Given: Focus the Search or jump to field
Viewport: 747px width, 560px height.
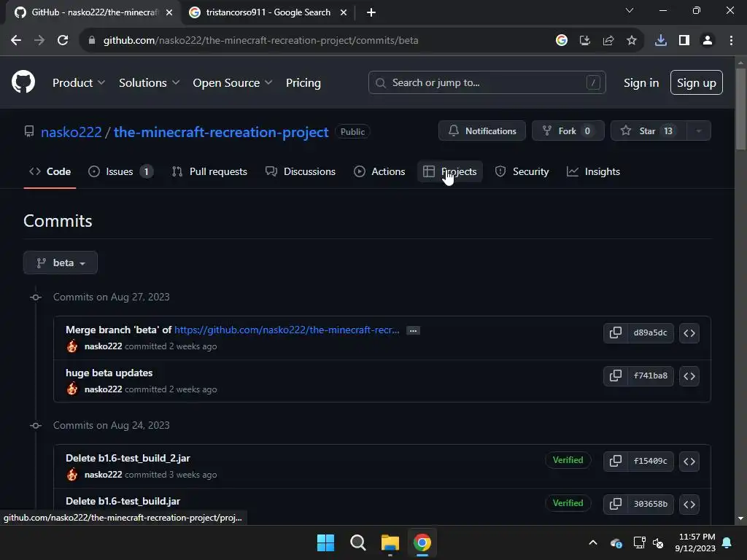Looking at the screenshot, I should point(487,83).
